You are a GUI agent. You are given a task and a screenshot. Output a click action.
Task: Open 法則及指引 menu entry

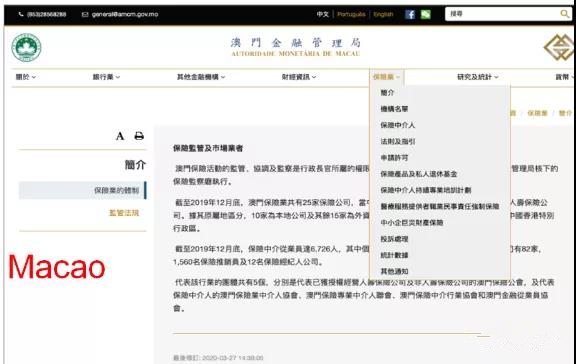pos(398,141)
